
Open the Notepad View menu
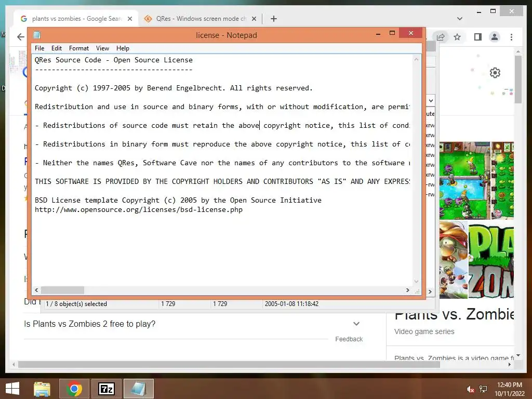[x=102, y=48]
